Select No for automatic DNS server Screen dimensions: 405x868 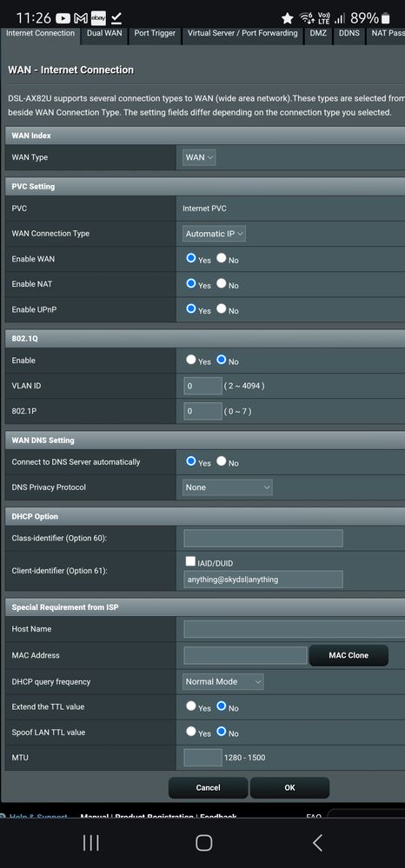[222, 461]
